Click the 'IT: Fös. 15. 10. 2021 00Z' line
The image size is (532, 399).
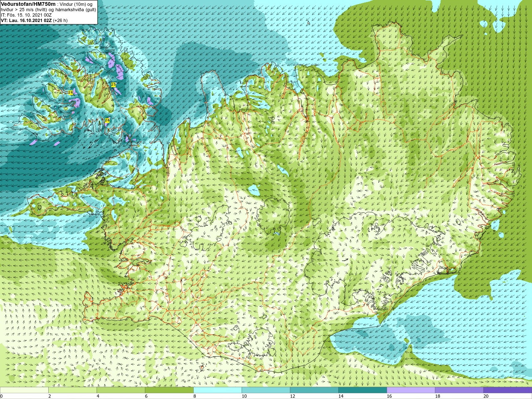click(x=26, y=15)
